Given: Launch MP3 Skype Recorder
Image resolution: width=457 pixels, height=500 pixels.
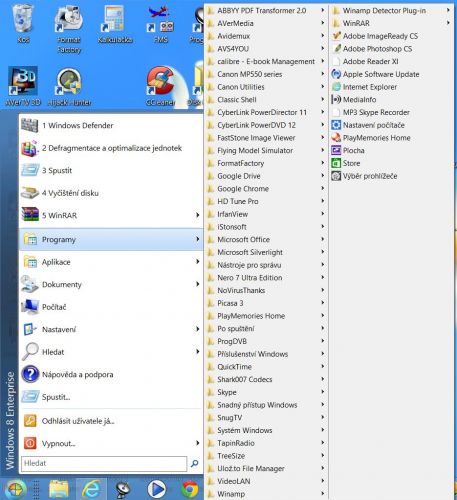Looking at the screenshot, I should pos(390,112).
